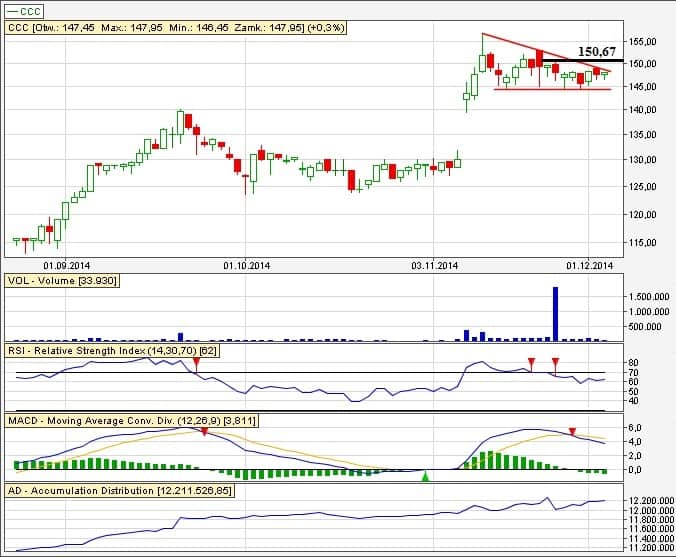Click the leftmost red arrow marker on RSI
This screenshot has height=557, width=676.
tap(196, 363)
